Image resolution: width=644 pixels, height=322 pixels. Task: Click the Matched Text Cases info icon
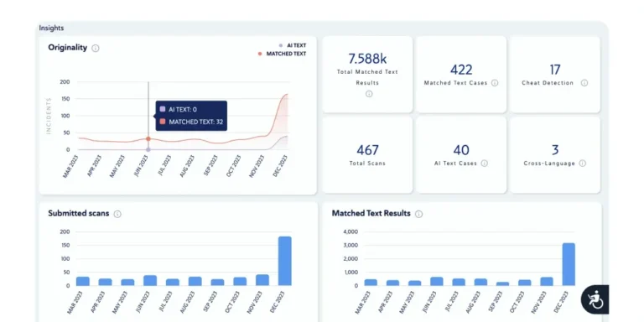coord(495,83)
